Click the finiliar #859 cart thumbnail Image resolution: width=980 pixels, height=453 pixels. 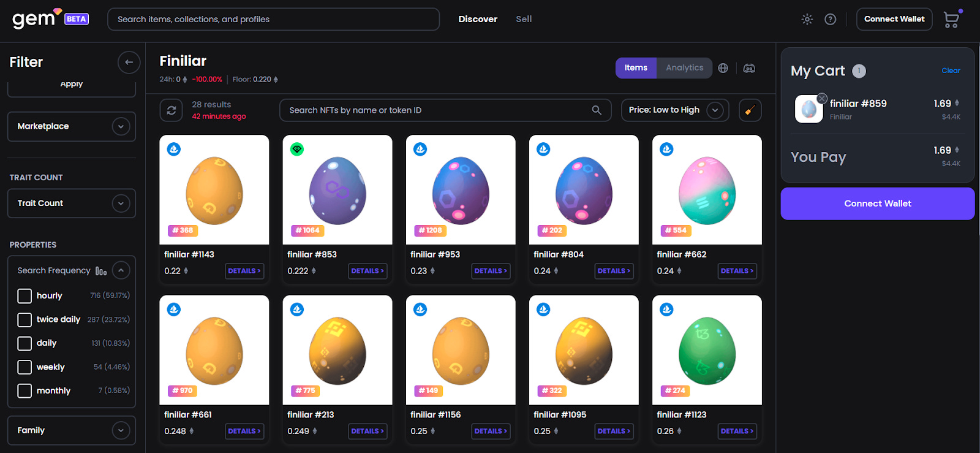pos(809,109)
